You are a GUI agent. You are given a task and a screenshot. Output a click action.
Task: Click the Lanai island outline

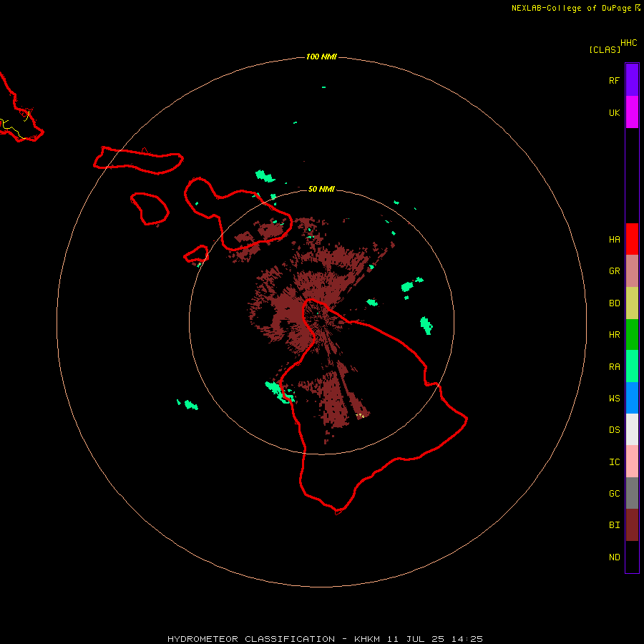coord(150,209)
